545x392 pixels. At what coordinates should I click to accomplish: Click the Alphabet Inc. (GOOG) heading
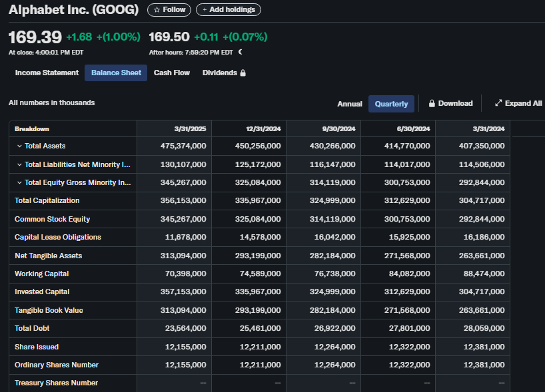click(74, 10)
